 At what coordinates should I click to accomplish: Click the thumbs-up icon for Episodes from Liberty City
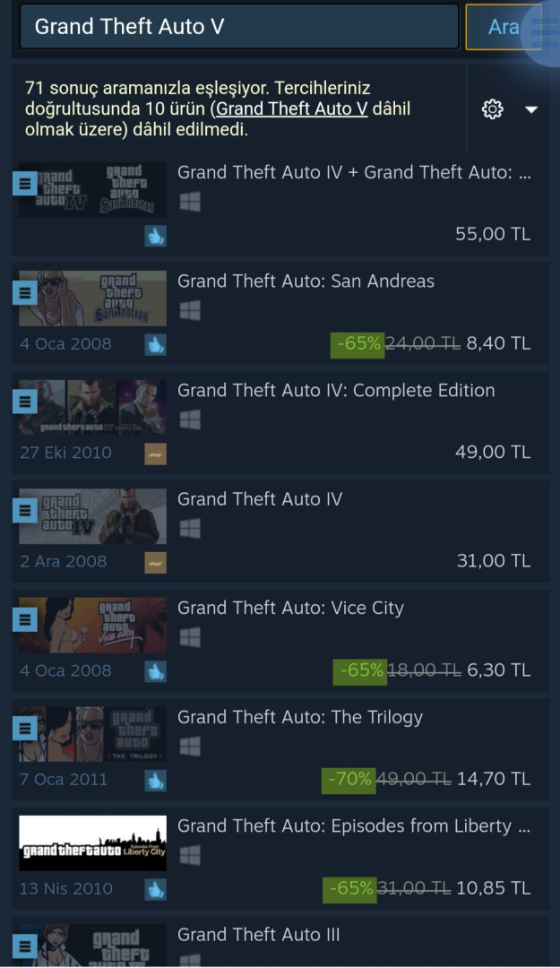[156, 890]
